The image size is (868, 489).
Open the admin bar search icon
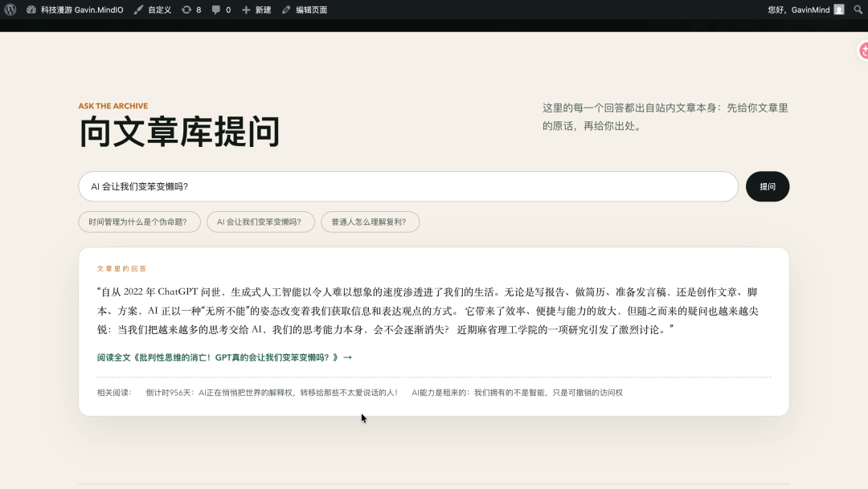coord(858,10)
